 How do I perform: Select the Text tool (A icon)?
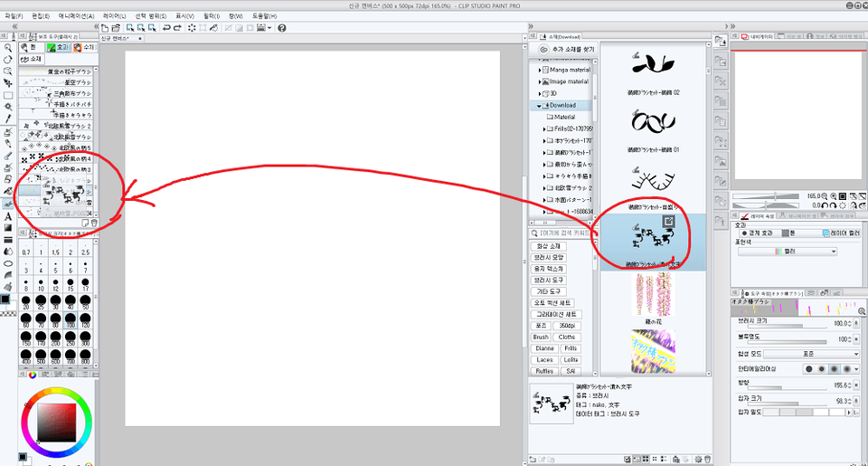point(8,216)
